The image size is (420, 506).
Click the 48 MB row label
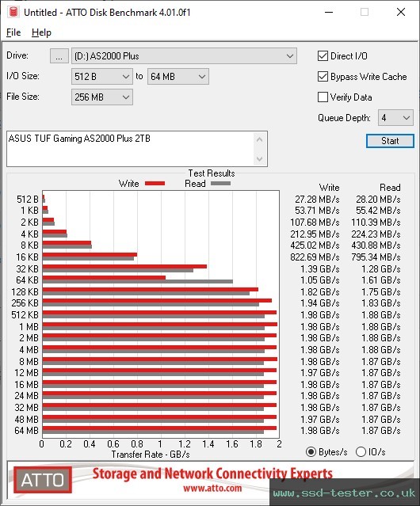click(x=26, y=419)
